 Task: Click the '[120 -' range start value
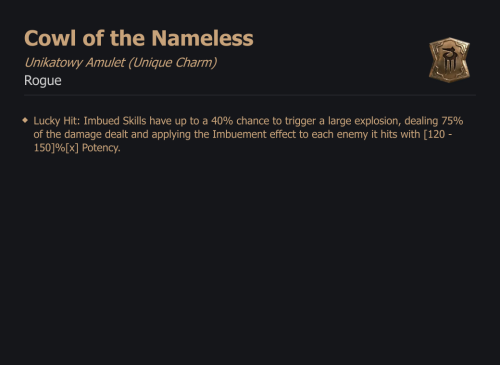(438, 134)
